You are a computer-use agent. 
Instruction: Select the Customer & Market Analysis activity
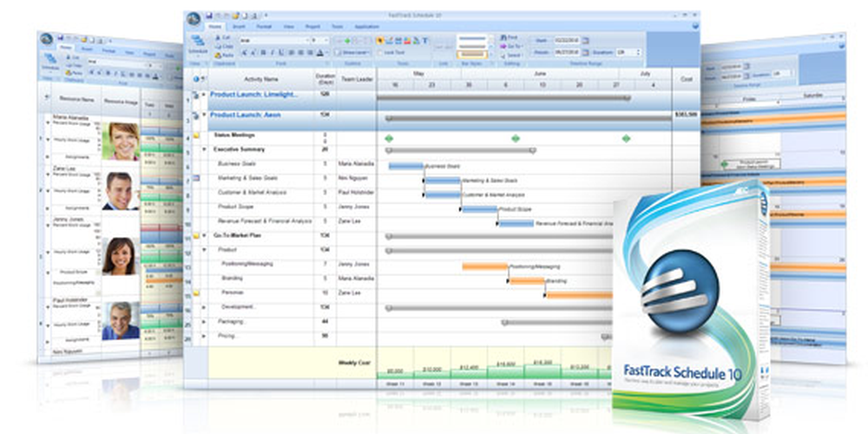[252, 192]
